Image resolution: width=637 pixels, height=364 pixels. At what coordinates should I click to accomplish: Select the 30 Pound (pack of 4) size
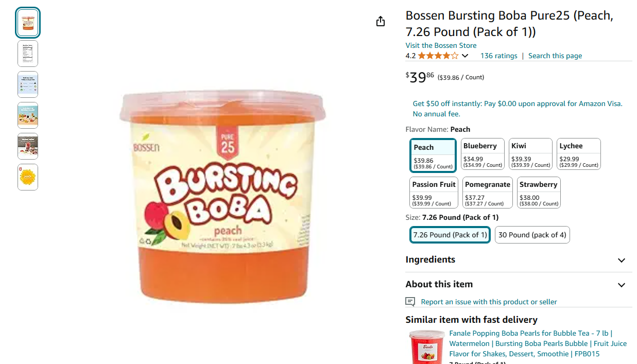[532, 235]
